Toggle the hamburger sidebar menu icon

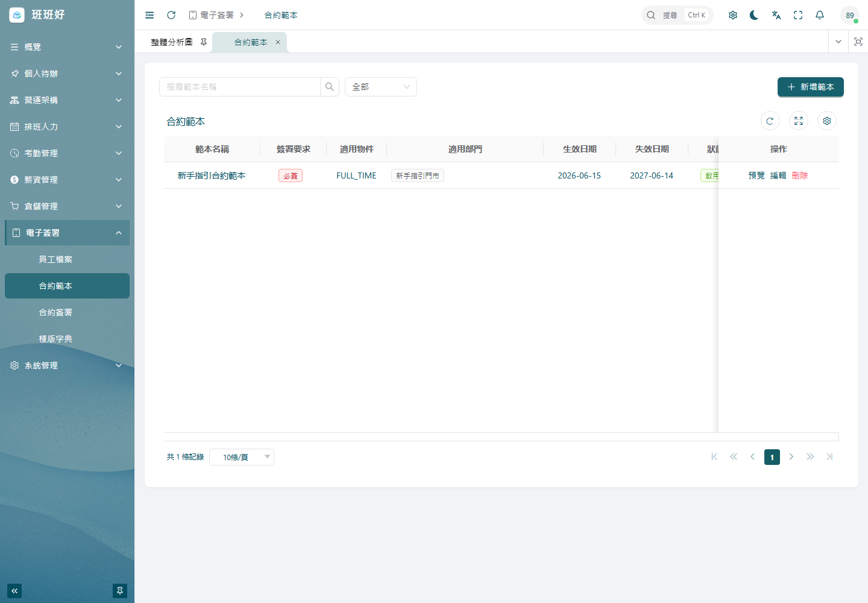click(149, 15)
